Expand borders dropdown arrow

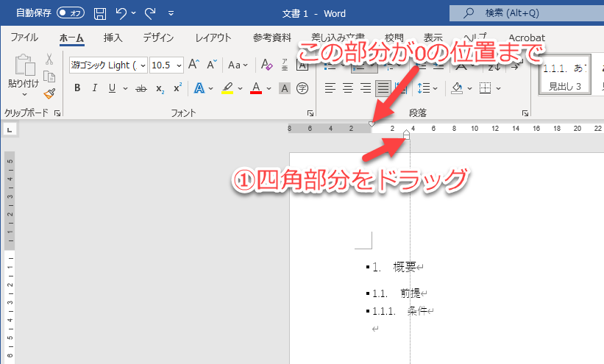(x=498, y=88)
